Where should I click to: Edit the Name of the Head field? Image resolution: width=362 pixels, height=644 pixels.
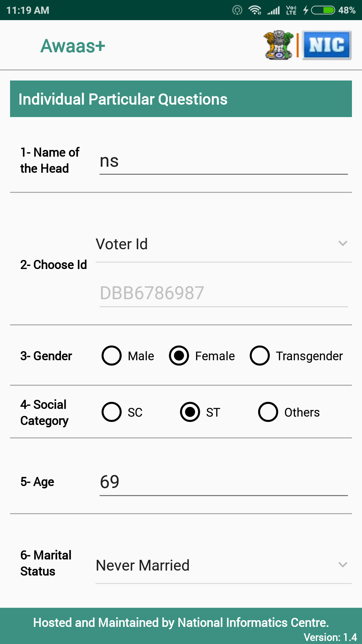click(x=223, y=161)
